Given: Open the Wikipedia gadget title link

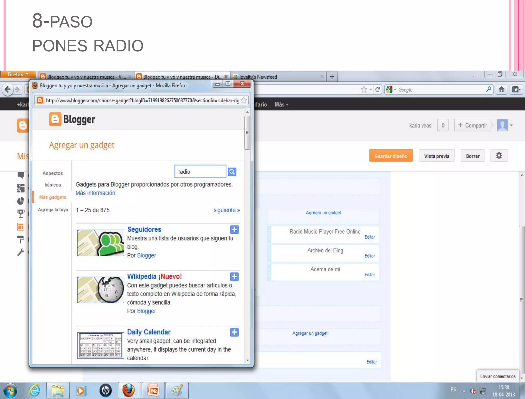Looking at the screenshot, I should 142,276.
